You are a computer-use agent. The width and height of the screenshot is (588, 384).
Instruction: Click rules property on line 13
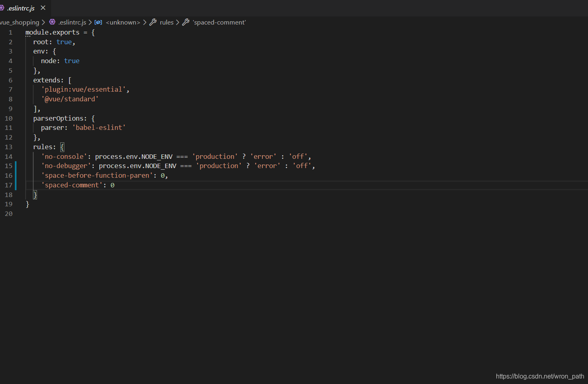click(43, 147)
